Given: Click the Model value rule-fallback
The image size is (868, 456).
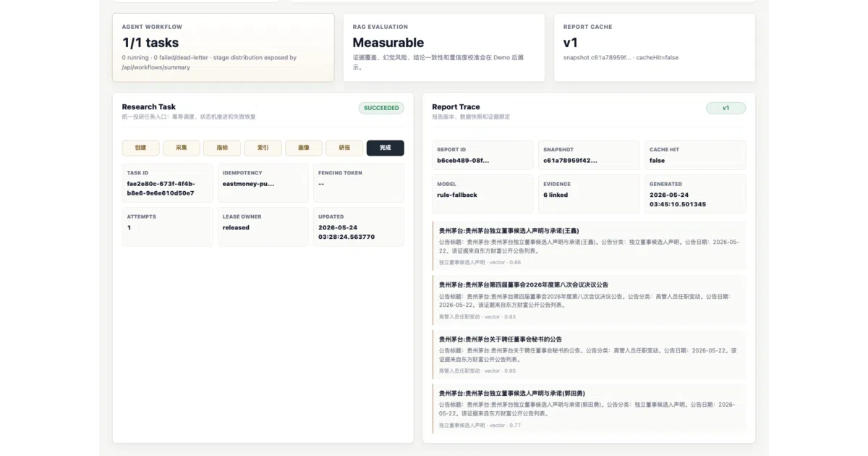Looking at the screenshot, I should (457, 195).
